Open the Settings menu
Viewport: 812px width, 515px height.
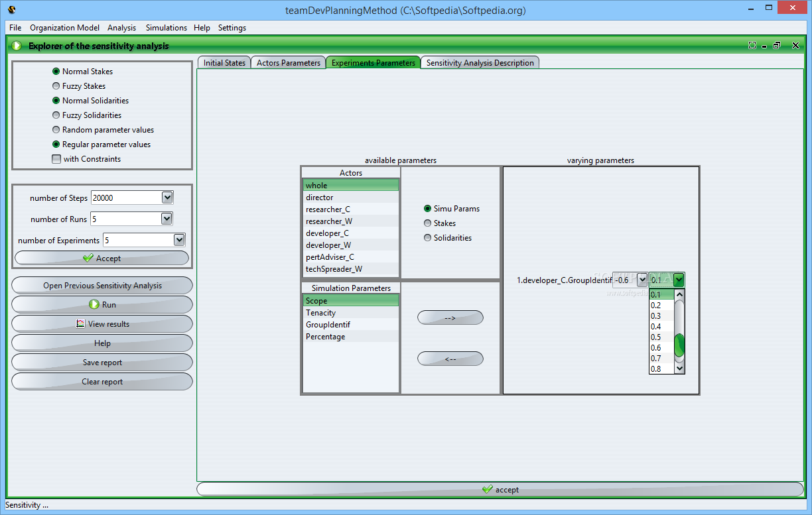click(x=232, y=28)
